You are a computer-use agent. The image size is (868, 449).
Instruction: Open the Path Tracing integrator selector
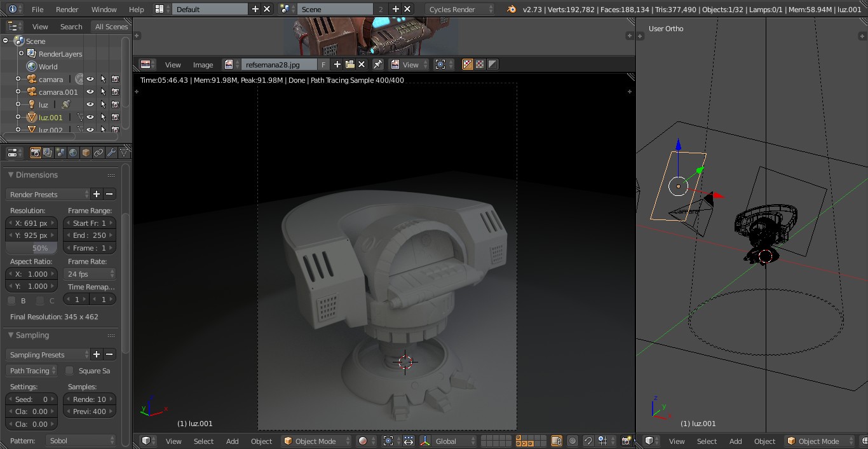coord(32,371)
